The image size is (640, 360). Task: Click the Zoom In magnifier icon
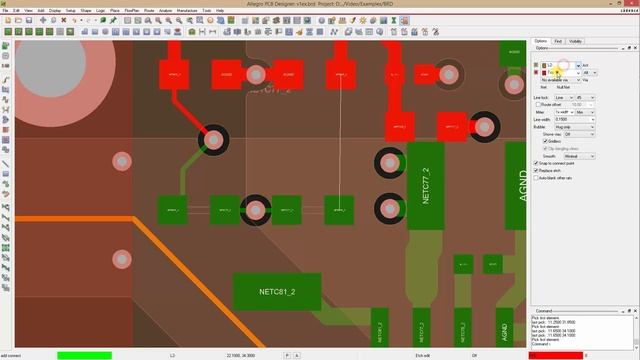[169, 20]
